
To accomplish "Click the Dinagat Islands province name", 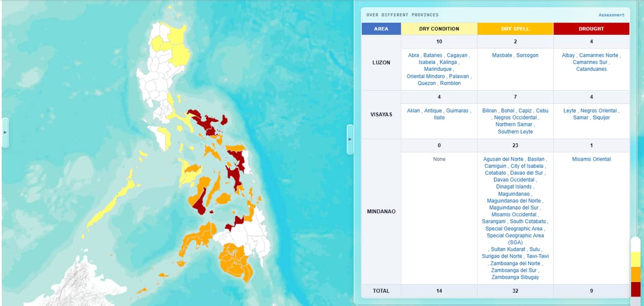I will point(515,186).
